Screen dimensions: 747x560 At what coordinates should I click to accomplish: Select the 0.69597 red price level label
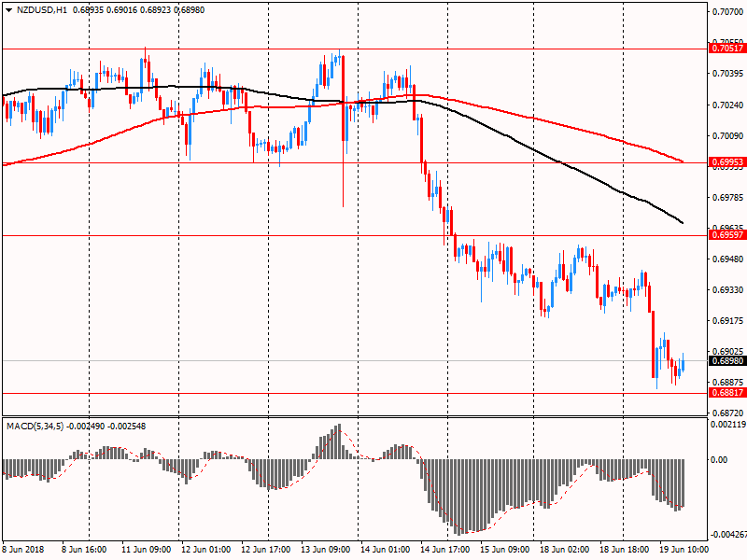(727, 235)
